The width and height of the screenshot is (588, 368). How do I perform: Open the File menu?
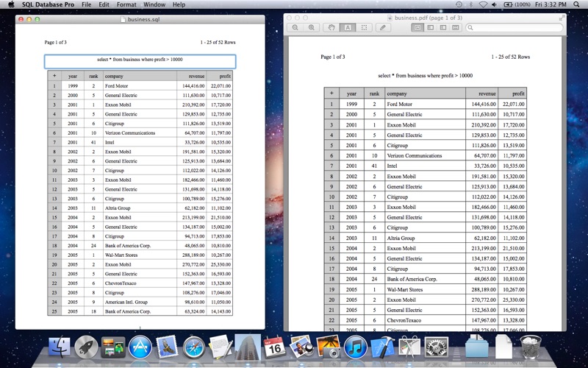pyautogui.click(x=86, y=4)
